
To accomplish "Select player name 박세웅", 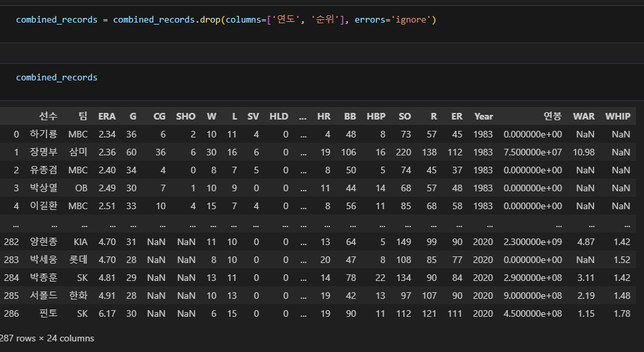I will 44,260.
